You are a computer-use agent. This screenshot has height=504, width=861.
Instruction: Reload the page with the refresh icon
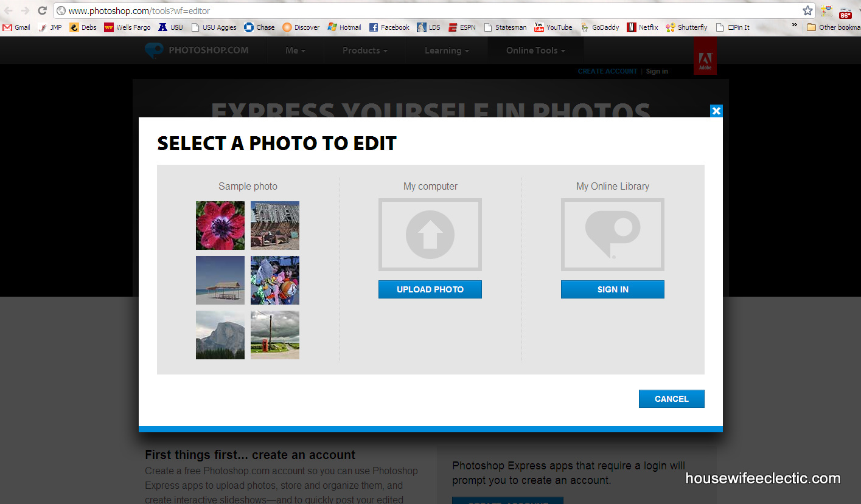tap(42, 10)
